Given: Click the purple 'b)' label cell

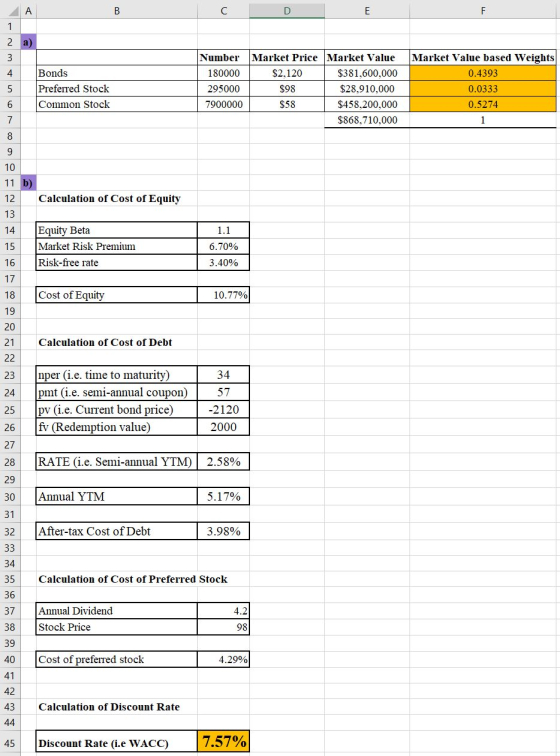Looking at the screenshot, I should [28, 183].
